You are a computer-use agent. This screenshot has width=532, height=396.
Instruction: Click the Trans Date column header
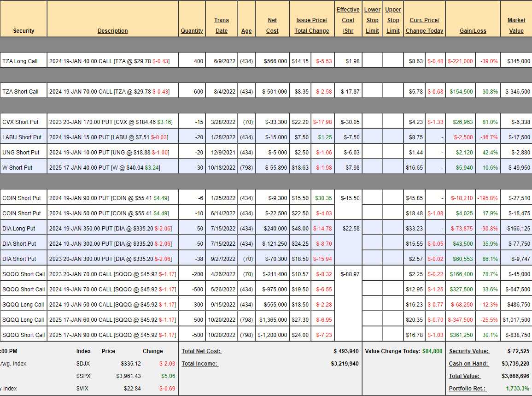coord(222,25)
